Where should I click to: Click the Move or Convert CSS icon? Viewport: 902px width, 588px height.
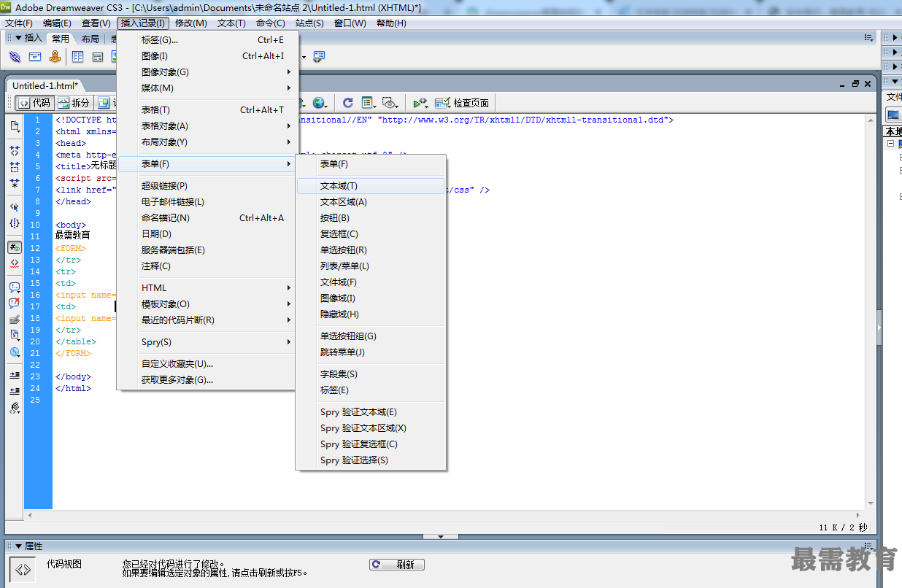point(15,352)
